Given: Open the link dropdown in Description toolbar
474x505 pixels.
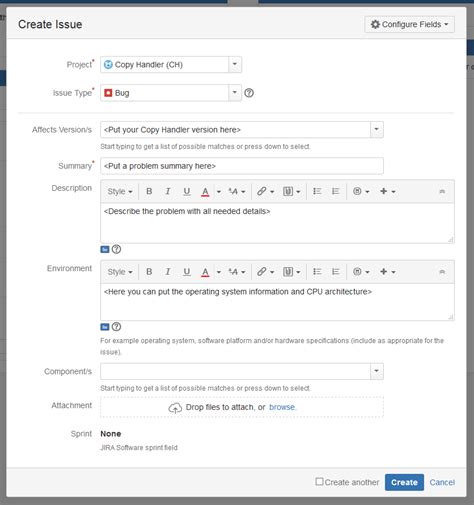Looking at the screenshot, I should coord(265,191).
